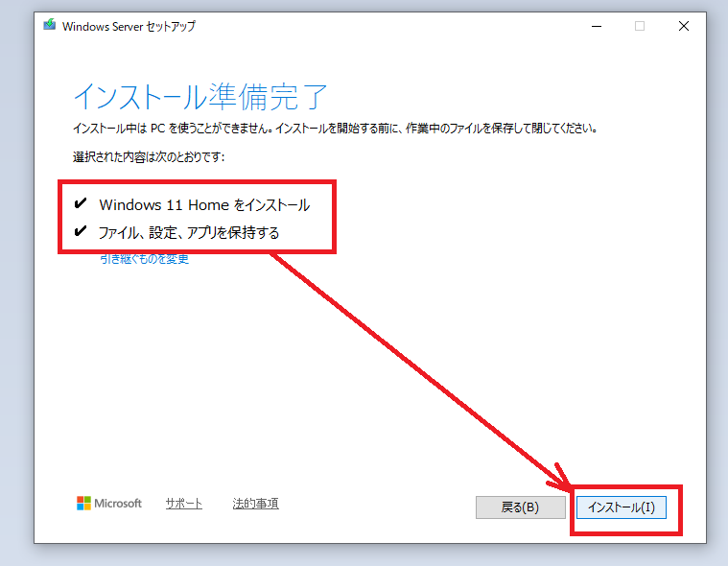Image resolution: width=728 pixels, height=566 pixels.
Task: Minimize the setup window
Action: [596, 27]
